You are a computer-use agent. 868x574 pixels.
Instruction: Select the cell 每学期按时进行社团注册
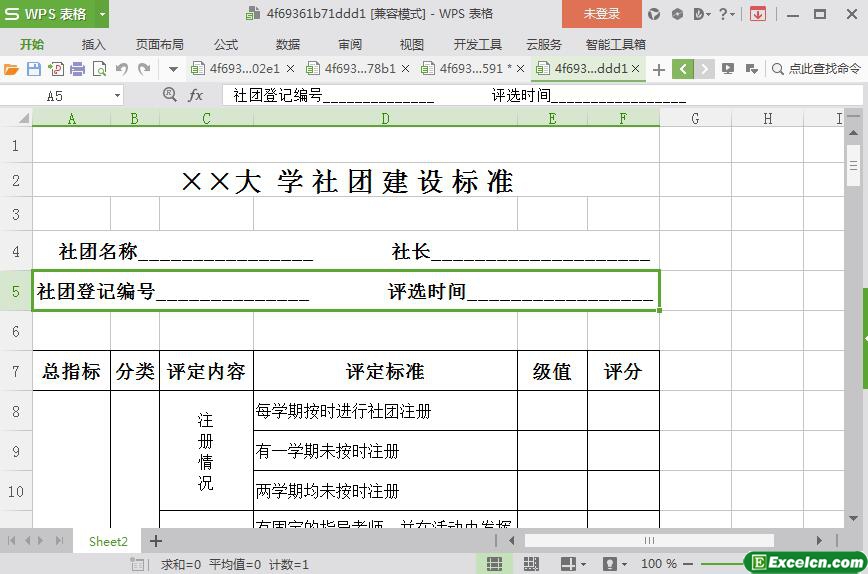(x=385, y=411)
